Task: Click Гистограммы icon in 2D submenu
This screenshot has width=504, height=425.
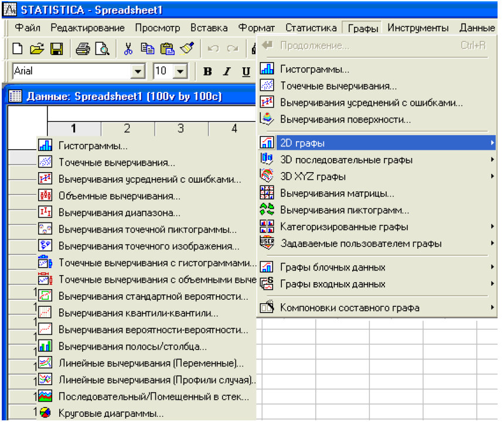Action: click(45, 145)
